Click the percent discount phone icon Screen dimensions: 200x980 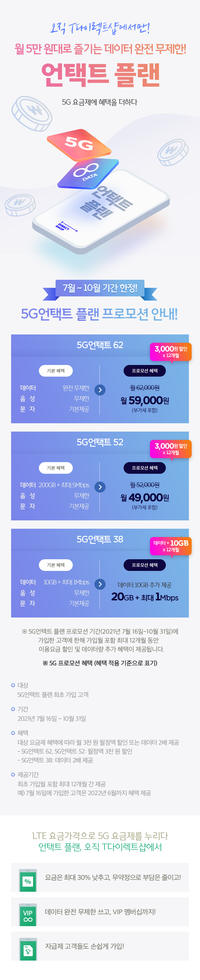pyautogui.click(x=28, y=880)
